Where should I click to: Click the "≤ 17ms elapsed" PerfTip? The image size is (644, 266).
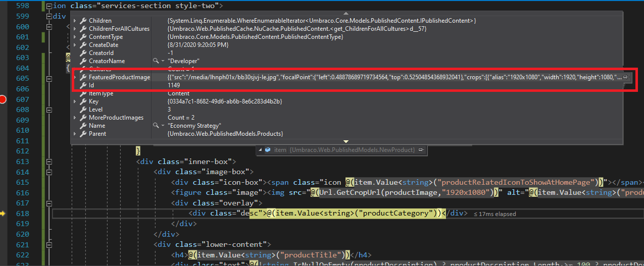[x=495, y=214]
